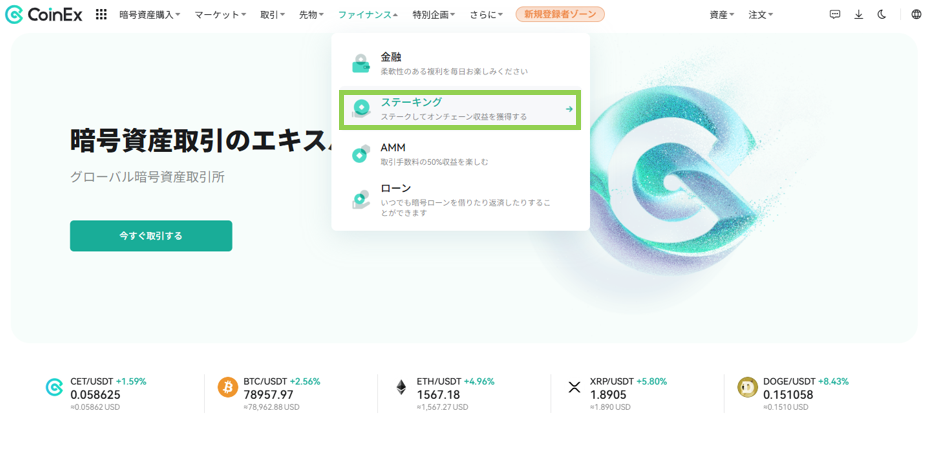Click the download app icon
Viewport: 930px width, 454px height.
click(x=858, y=15)
